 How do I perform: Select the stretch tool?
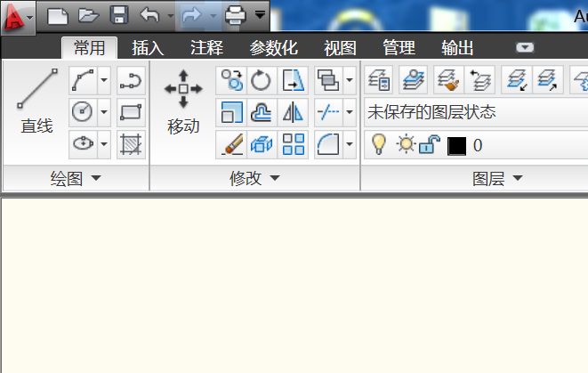coord(293,80)
